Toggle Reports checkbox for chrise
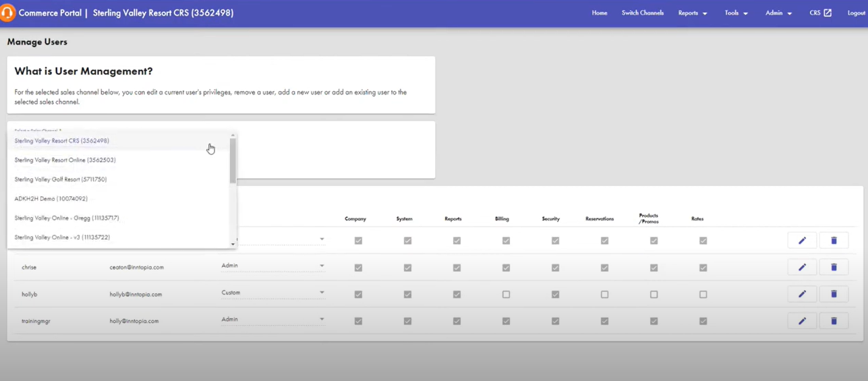 pos(457,268)
